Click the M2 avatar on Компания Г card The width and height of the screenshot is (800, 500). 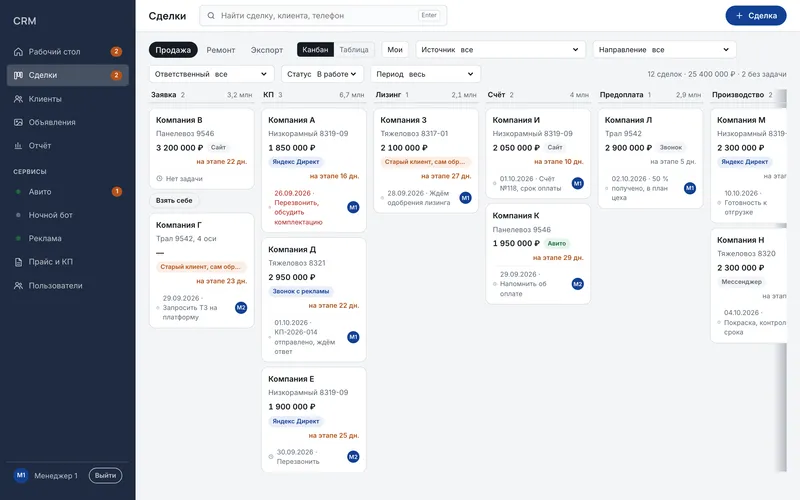coord(241,308)
